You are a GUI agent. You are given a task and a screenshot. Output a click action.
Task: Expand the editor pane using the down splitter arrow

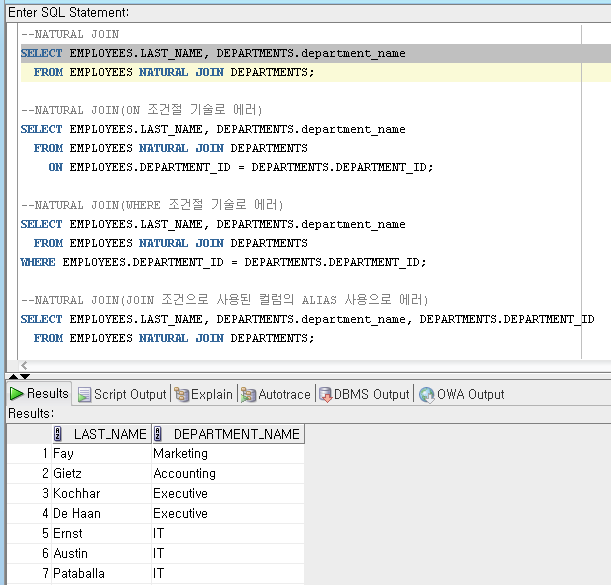25,374
